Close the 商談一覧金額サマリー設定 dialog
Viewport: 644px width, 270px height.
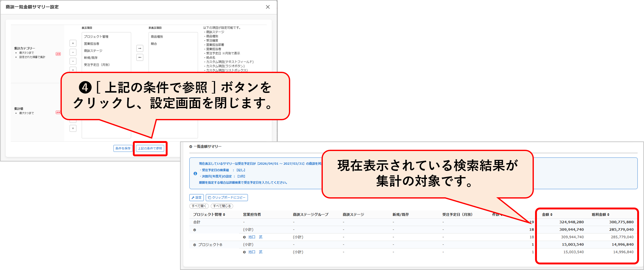coord(268,7)
